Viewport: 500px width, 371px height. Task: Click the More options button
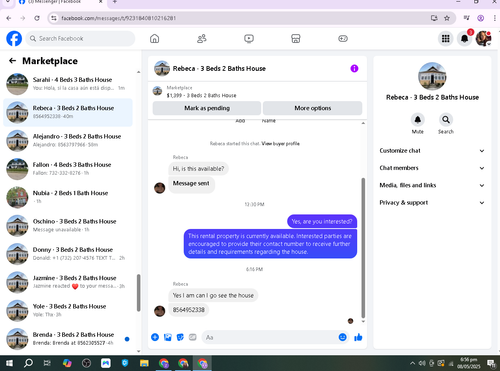tap(313, 108)
